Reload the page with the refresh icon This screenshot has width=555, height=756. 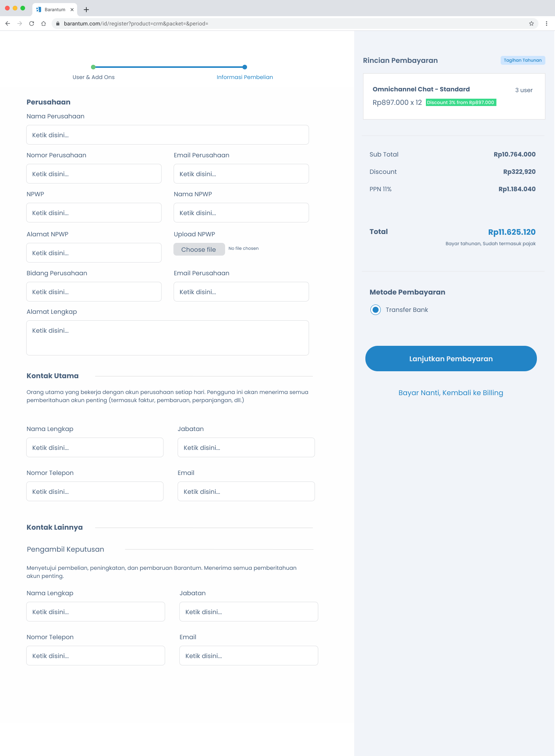point(32,24)
